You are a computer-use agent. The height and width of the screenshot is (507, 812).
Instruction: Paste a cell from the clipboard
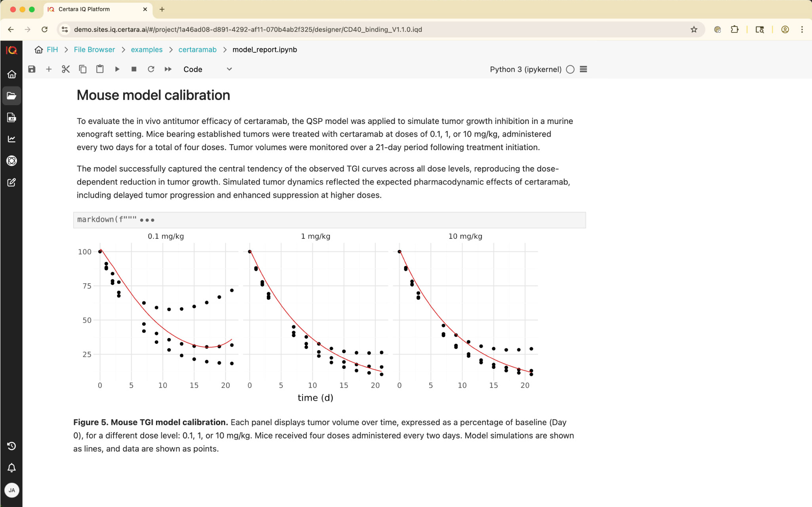[100, 69]
